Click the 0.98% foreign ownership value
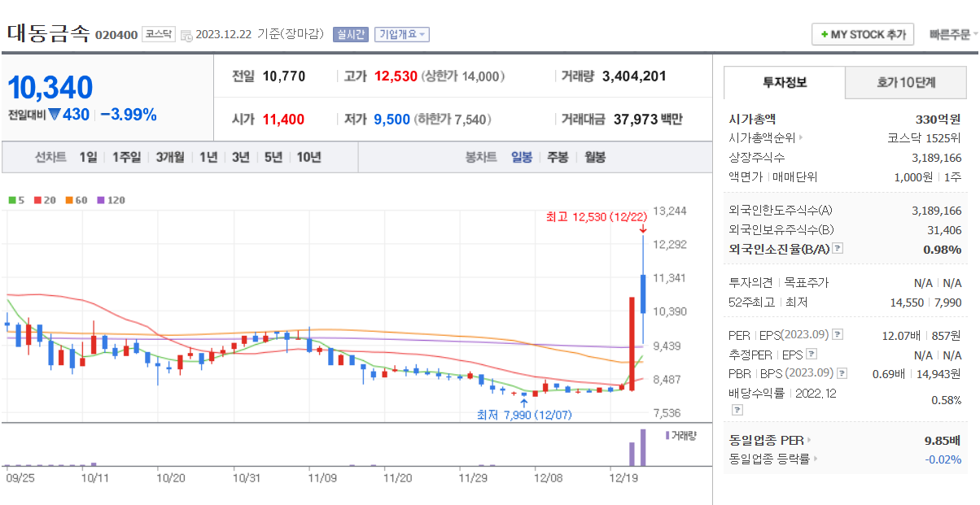Screen dimensions: 980x505 (x=943, y=249)
